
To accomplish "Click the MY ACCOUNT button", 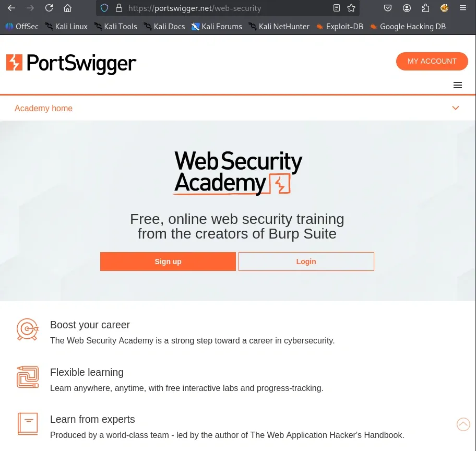I will pos(432,61).
